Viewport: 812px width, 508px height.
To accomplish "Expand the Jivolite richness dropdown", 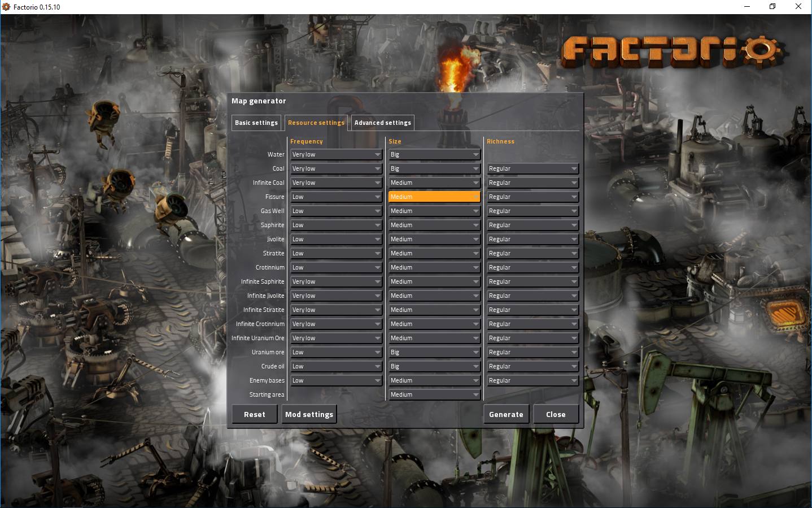I will pyautogui.click(x=533, y=239).
